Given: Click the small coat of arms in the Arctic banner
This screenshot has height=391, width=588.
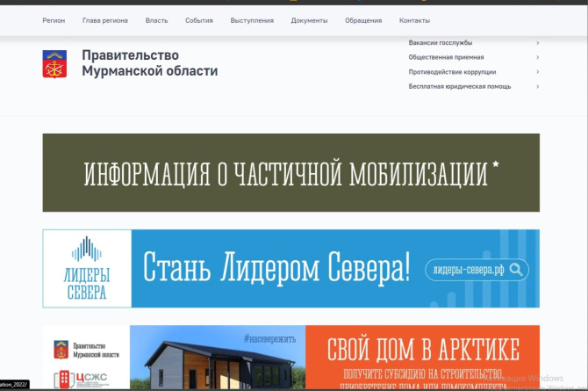Looking at the screenshot, I should (x=61, y=349).
